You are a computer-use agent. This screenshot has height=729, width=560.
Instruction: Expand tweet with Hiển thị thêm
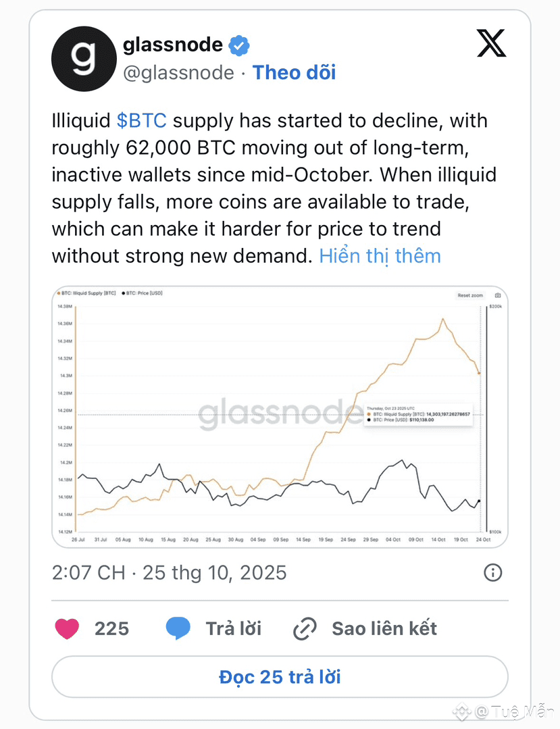point(380,256)
